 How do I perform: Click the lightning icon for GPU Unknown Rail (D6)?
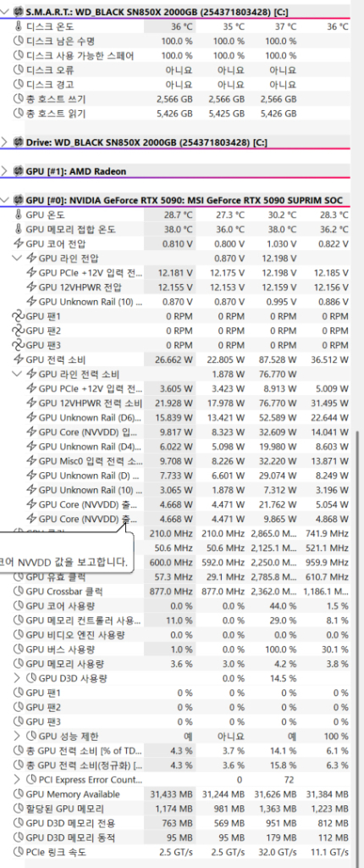click(x=30, y=417)
